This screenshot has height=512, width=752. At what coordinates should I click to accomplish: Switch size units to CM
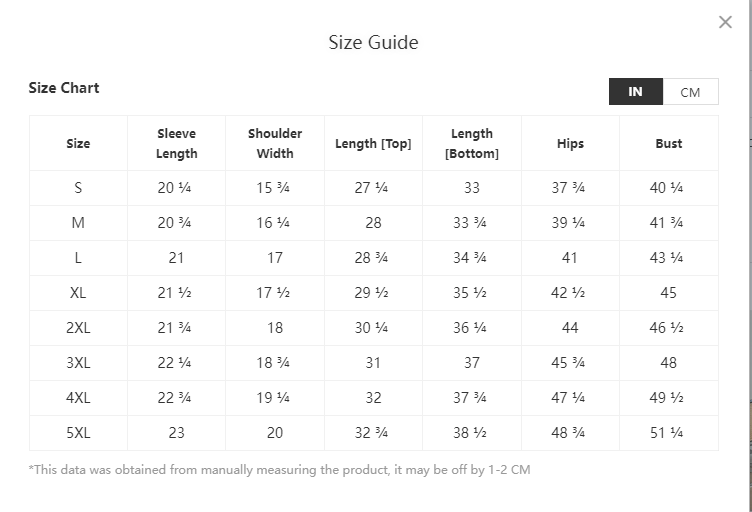pyautogui.click(x=690, y=92)
